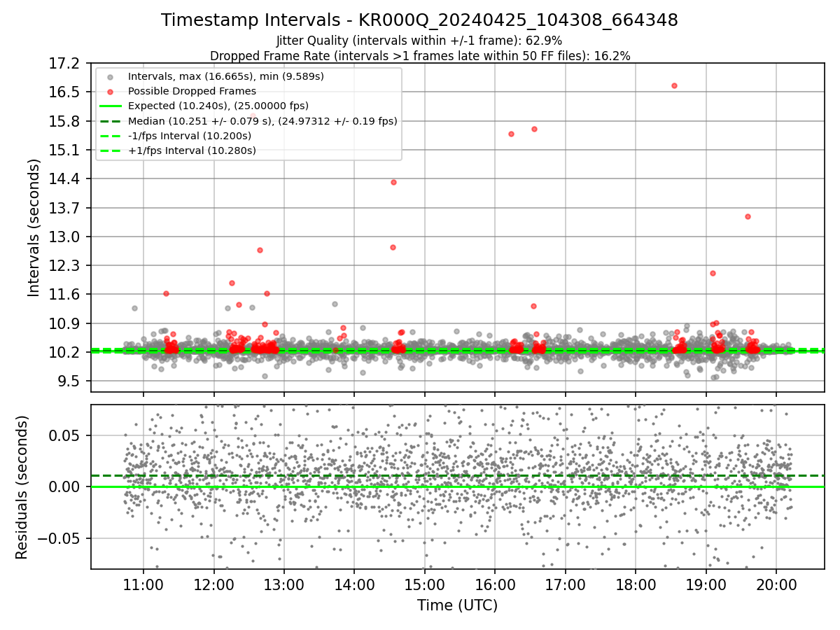Click the 17:00 time tick label
This screenshot has width=840, height=630.
(565, 587)
